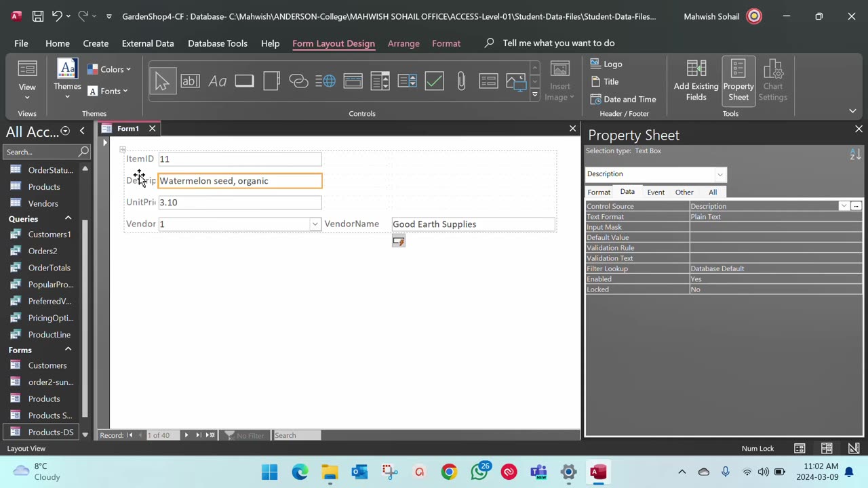Switch to the Home ribbon tab
Image resolution: width=868 pixels, height=488 pixels.
pyautogui.click(x=58, y=43)
